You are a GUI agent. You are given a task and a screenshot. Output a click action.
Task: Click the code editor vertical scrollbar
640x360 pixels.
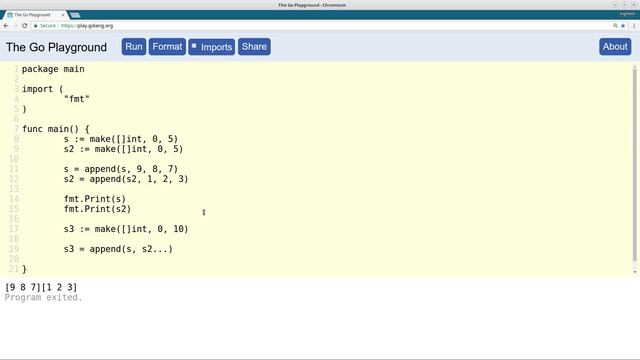click(x=634, y=165)
